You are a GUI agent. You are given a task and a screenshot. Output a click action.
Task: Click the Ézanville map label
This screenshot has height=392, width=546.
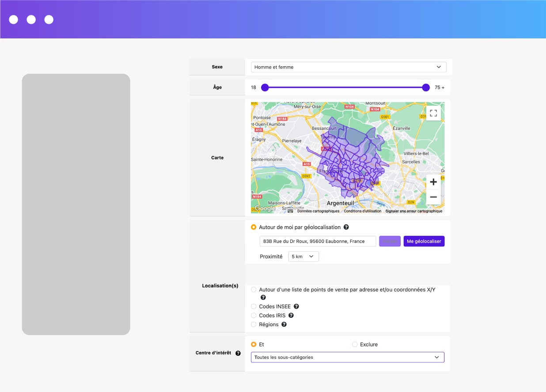pos(402,128)
